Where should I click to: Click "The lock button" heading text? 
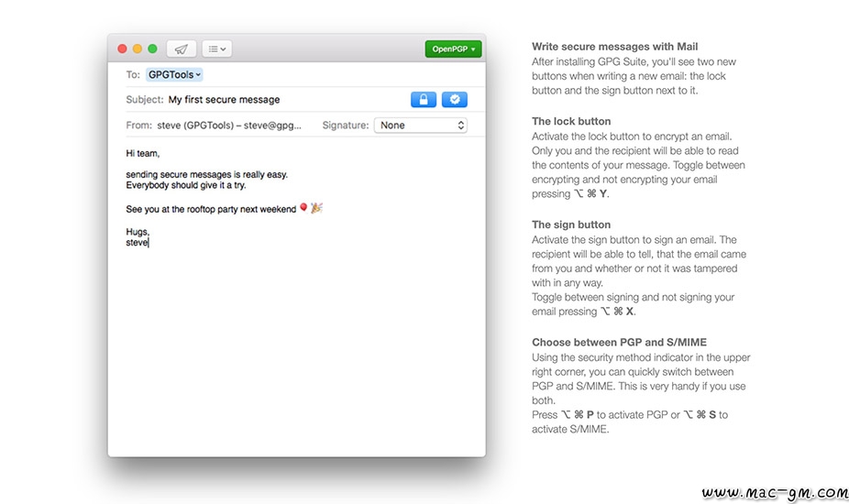[571, 121]
